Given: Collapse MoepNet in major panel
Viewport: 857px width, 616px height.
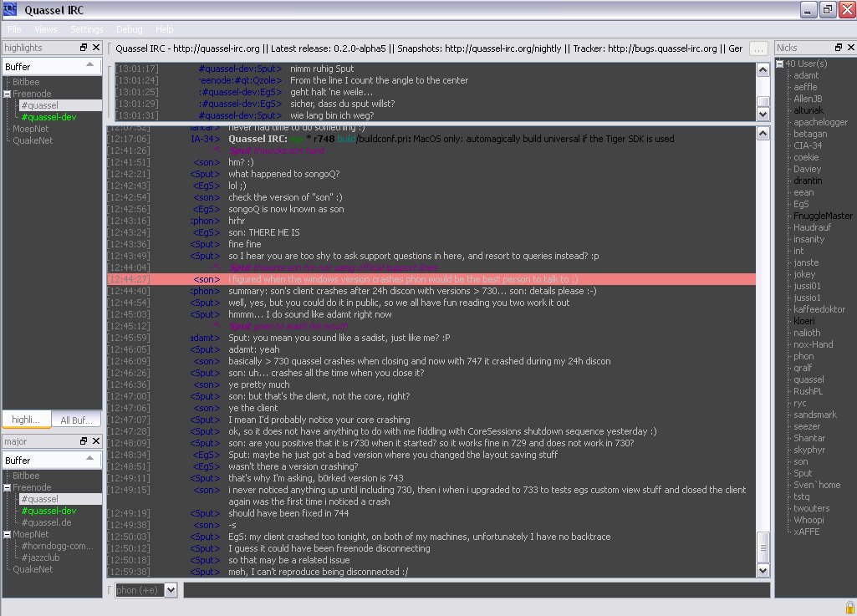Looking at the screenshot, I should point(7,535).
